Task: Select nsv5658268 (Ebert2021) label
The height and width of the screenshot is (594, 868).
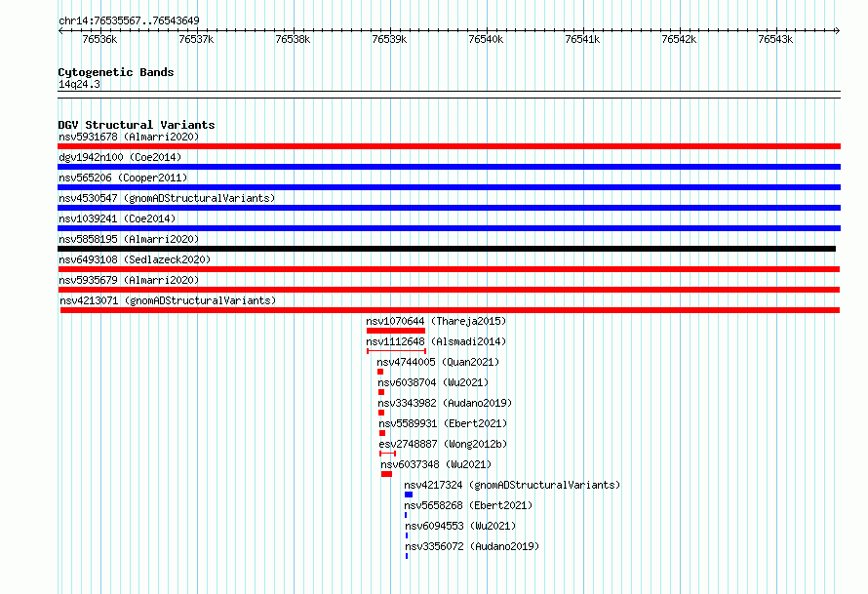Action: tap(468, 505)
